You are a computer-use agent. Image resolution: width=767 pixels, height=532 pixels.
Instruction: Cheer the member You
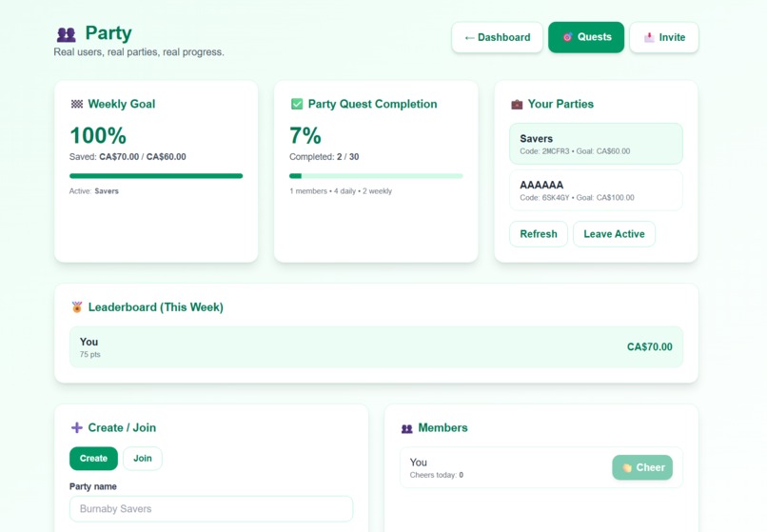click(x=642, y=468)
